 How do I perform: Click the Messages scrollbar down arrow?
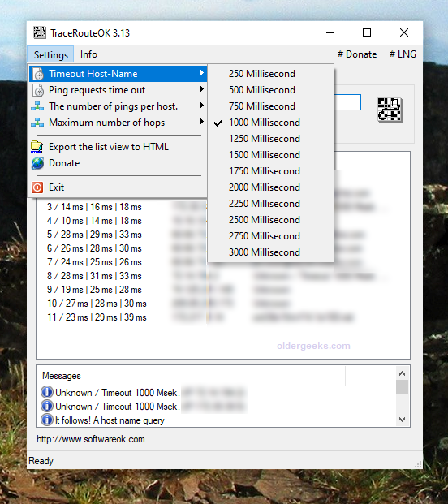pos(402,420)
